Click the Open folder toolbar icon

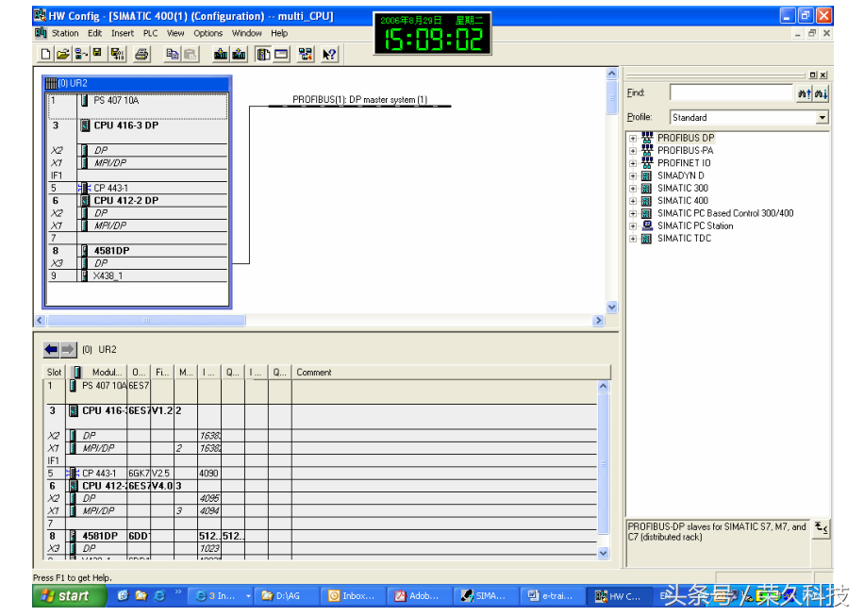tap(63, 55)
